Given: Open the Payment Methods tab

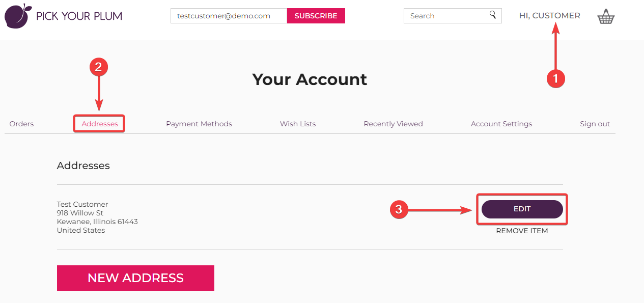Looking at the screenshot, I should pyautogui.click(x=199, y=124).
